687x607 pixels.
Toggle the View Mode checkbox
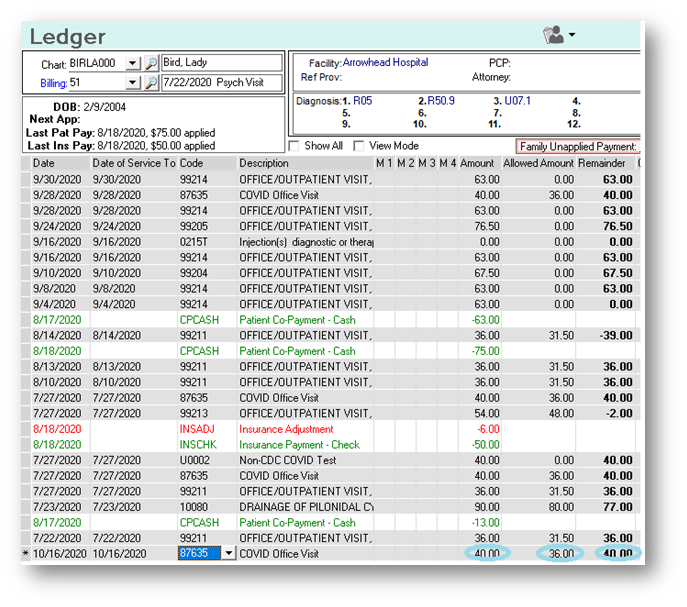point(359,146)
